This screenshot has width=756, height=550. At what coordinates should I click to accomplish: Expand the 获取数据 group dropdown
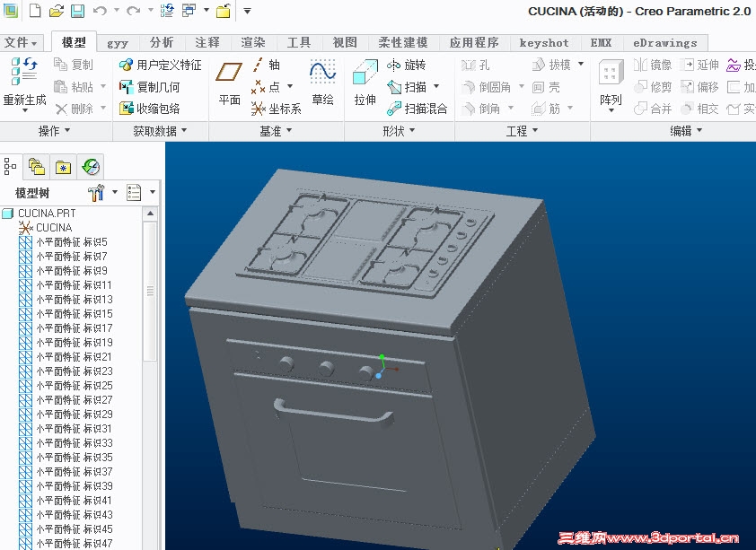[x=160, y=131]
